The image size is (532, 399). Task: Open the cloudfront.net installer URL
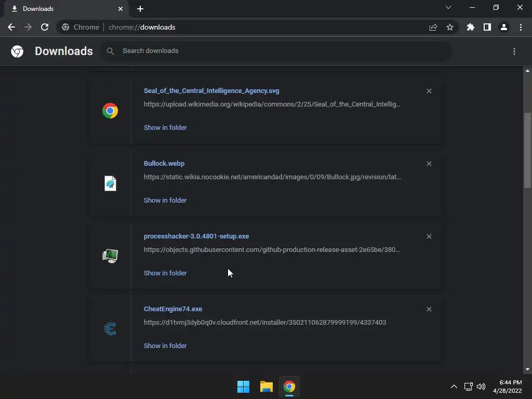pyautogui.click(x=265, y=322)
